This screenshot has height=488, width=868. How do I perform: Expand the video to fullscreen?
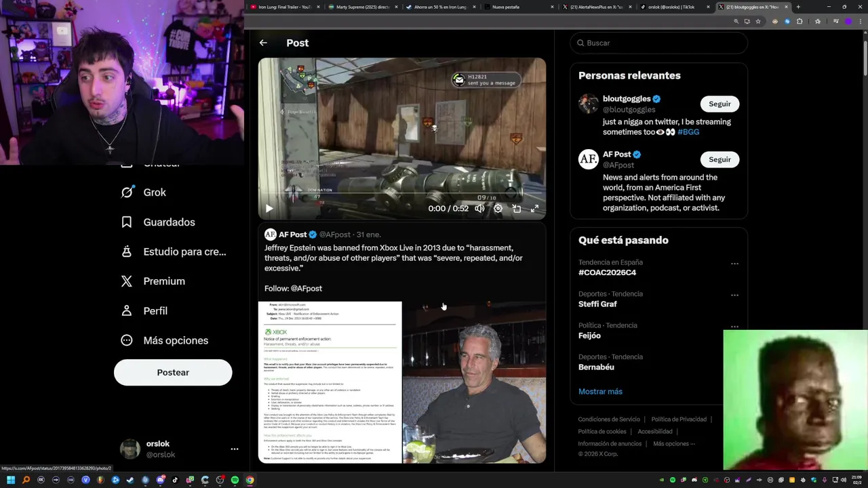tap(534, 209)
